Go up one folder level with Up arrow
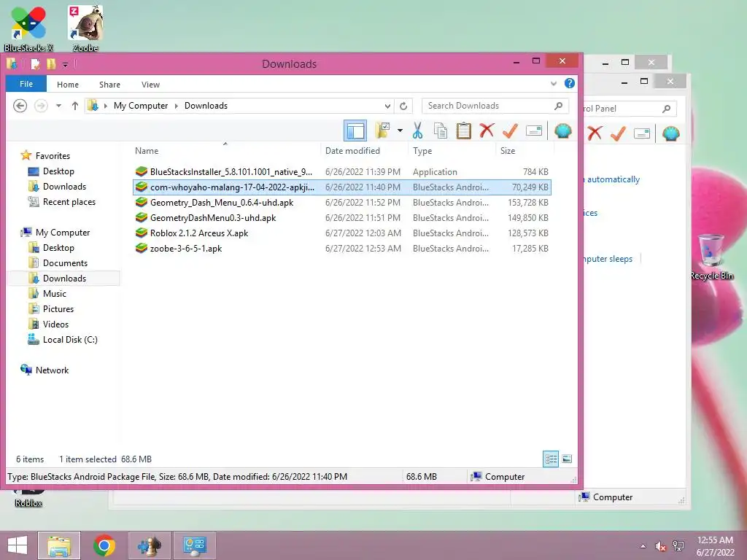747x560 pixels. [x=75, y=106]
